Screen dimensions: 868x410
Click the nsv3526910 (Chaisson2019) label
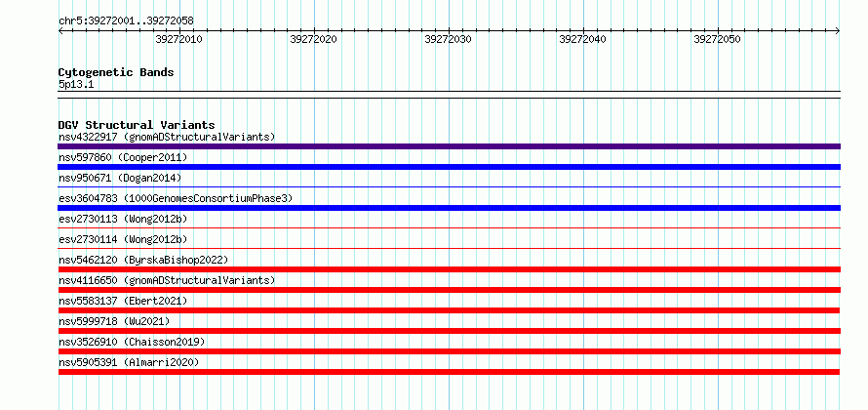(x=132, y=342)
